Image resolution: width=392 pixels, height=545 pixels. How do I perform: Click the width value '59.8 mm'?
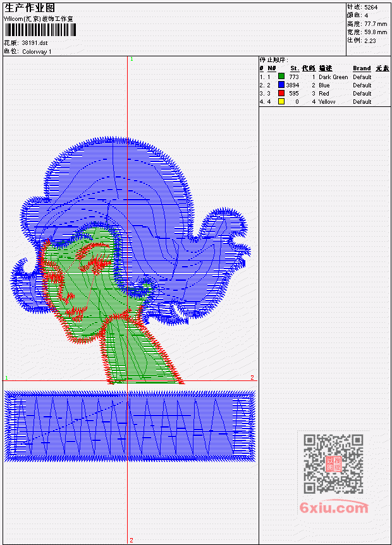[376, 32]
